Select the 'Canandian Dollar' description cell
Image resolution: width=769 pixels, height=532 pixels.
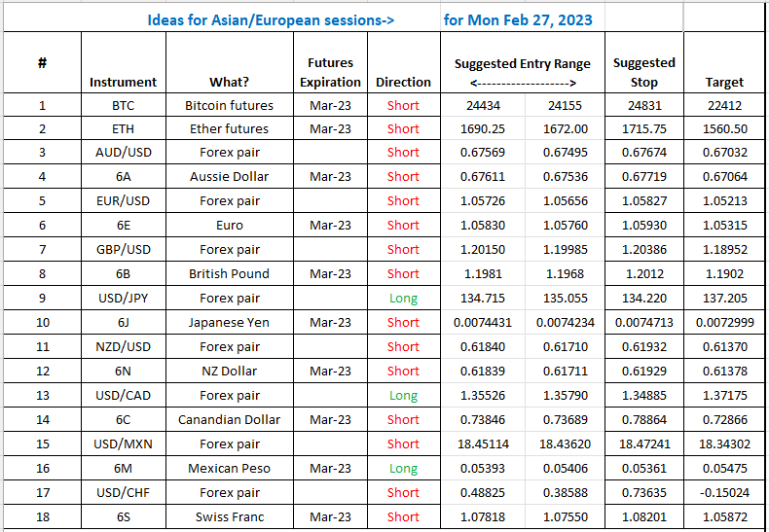tap(229, 420)
